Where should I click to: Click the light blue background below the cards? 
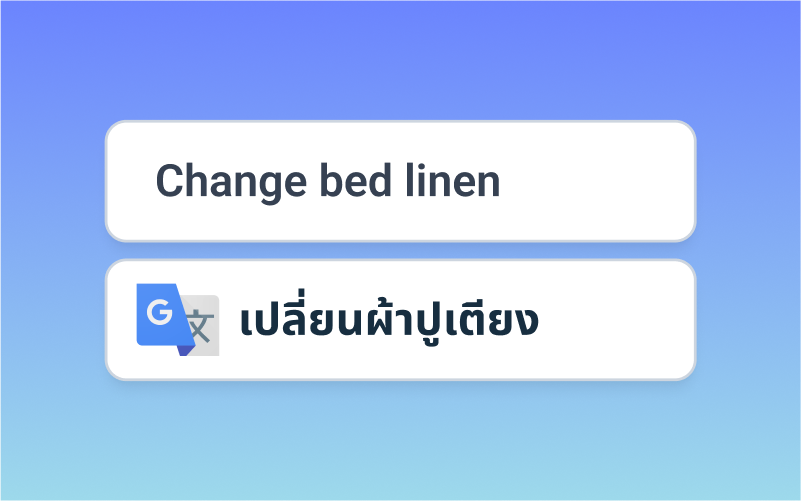400,440
